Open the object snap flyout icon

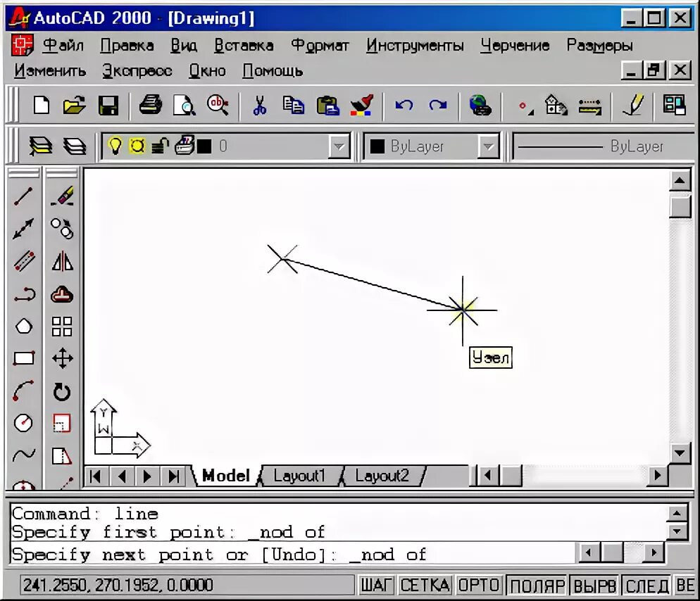coord(525,107)
